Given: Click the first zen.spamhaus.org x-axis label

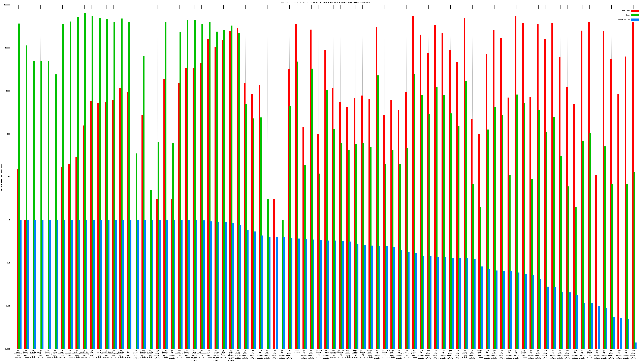Looking at the screenshot, I should [18, 354].
